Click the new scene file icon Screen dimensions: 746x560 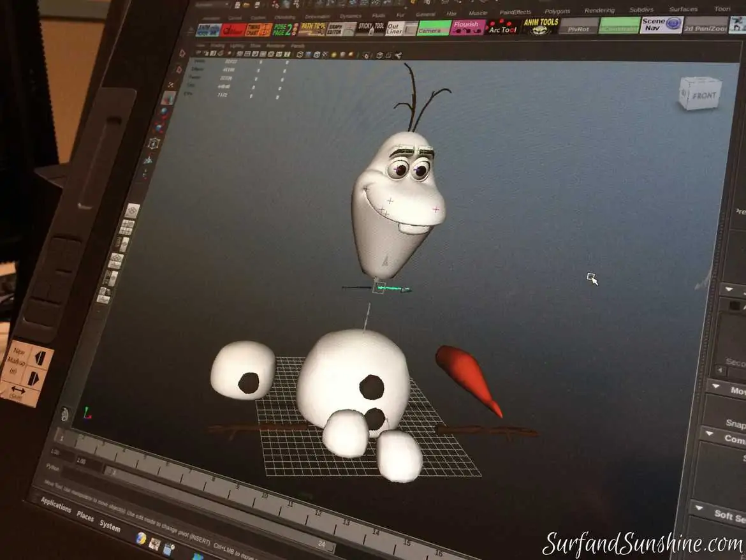pos(237,5)
